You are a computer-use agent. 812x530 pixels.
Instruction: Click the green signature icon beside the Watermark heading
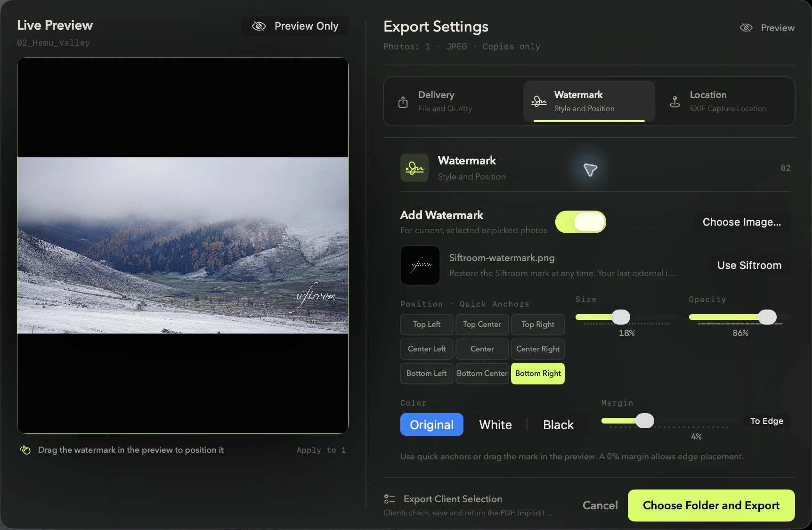[x=414, y=168]
